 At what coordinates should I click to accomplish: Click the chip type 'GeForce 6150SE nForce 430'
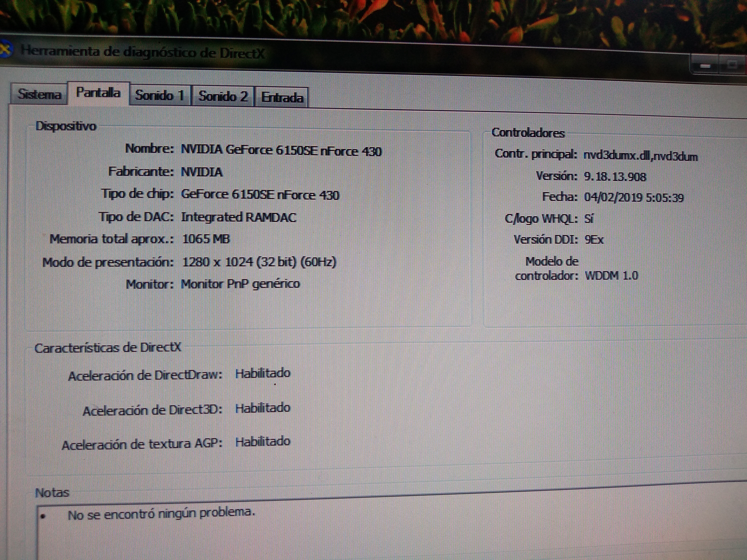click(260, 195)
